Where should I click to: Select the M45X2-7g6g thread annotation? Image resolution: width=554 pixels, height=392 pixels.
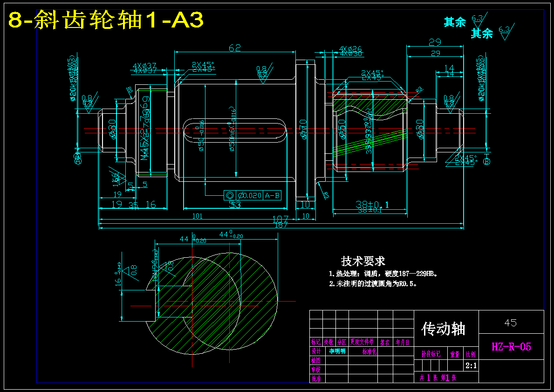click(x=145, y=128)
